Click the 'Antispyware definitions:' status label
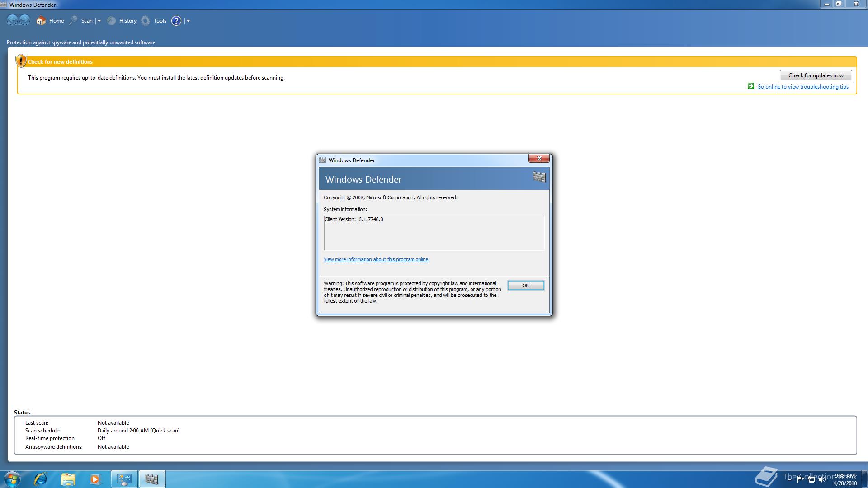The width and height of the screenshot is (868, 488). click(x=54, y=447)
